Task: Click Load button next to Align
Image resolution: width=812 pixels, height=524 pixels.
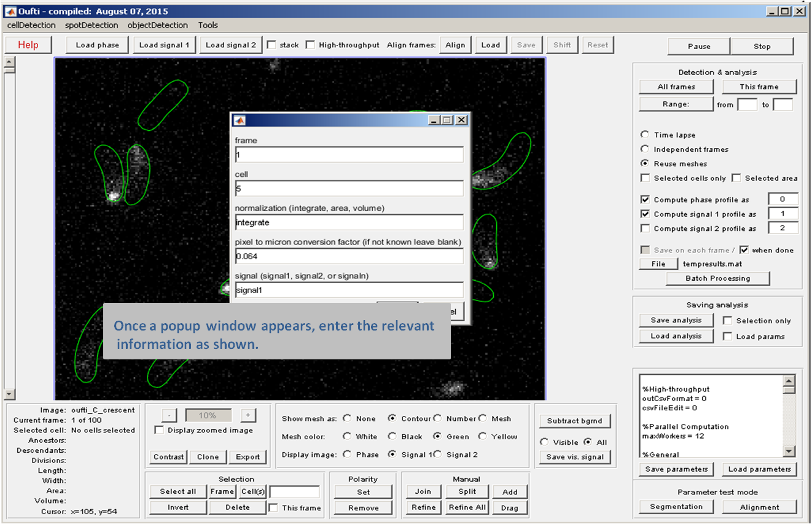Action: (491, 45)
